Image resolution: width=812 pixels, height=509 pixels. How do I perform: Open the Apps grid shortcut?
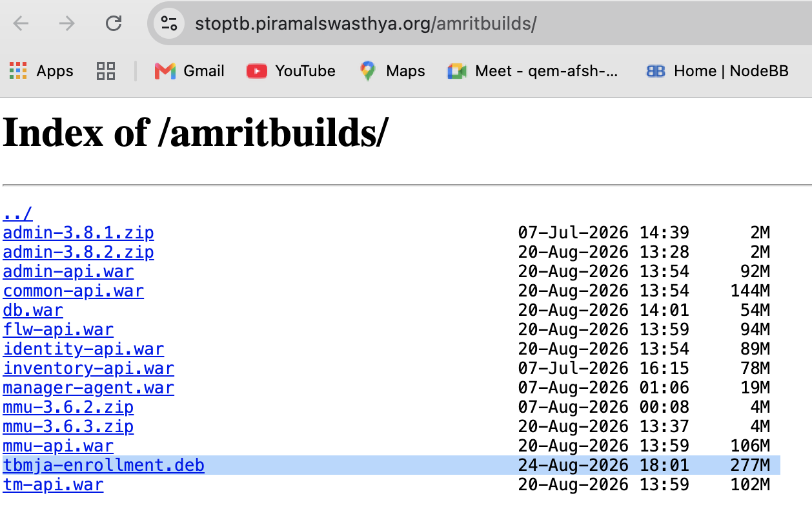41,70
